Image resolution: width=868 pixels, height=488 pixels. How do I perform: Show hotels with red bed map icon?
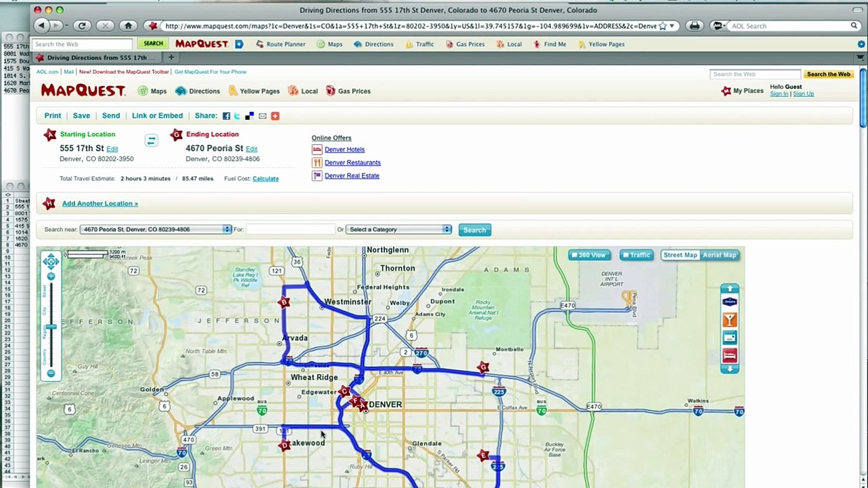(729, 355)
